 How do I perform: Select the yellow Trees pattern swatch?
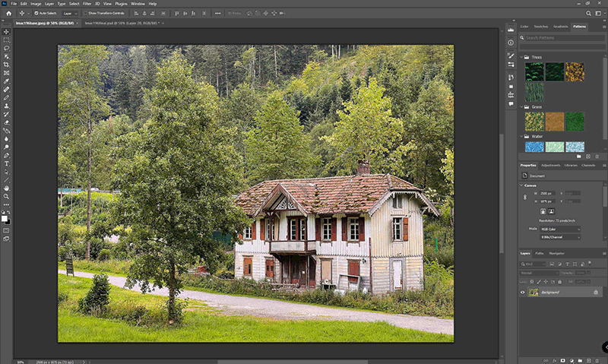(575, 72)
